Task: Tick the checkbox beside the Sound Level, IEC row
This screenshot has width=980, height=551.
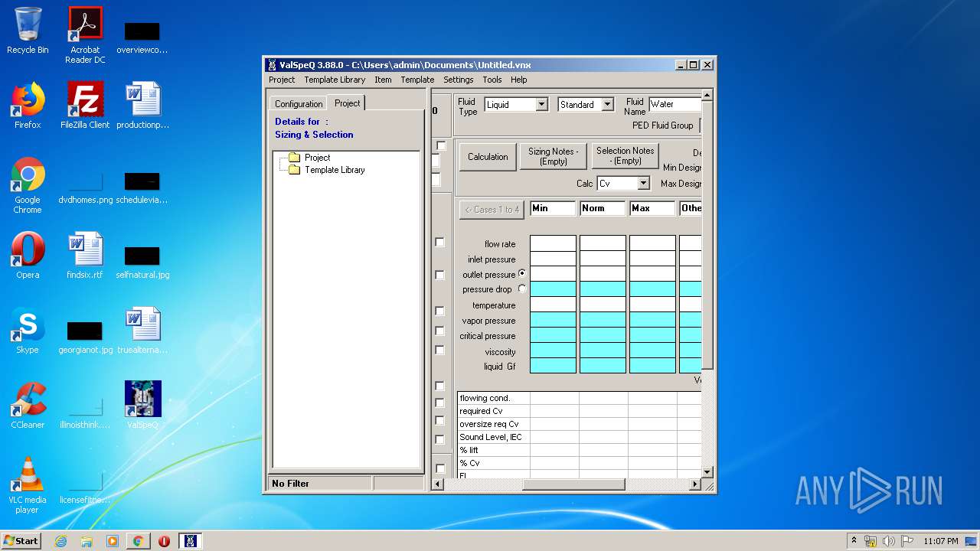Action: (439, 439)
